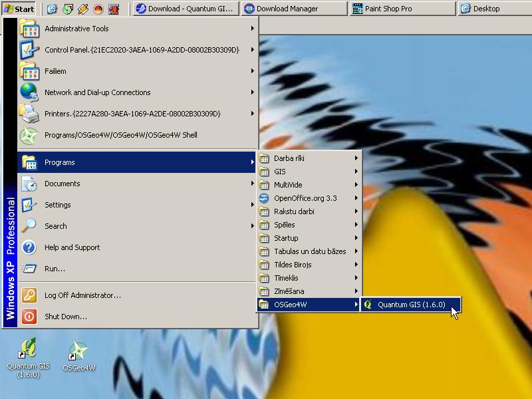Expand the Spēles submenu
Viewport: 532px width, 399px height.
pos(308,225)
